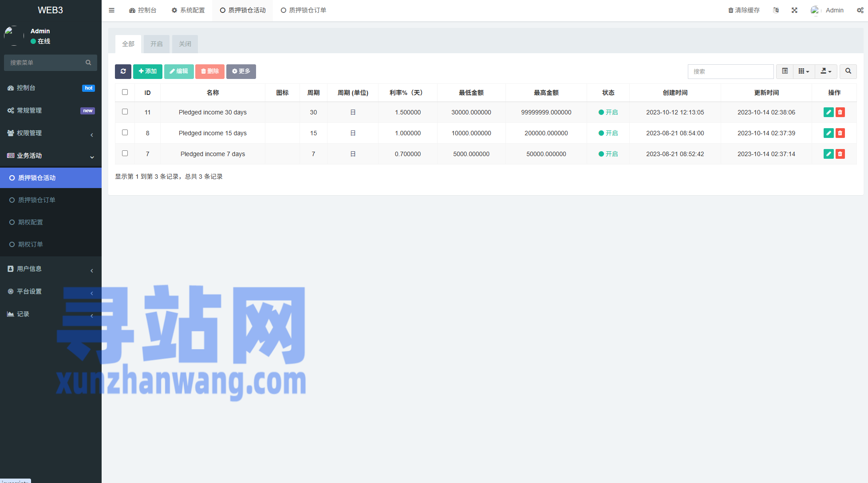
Task: Click red delete icon for ID 8 row
Action: pyautogui.click(x=840, y=133)
